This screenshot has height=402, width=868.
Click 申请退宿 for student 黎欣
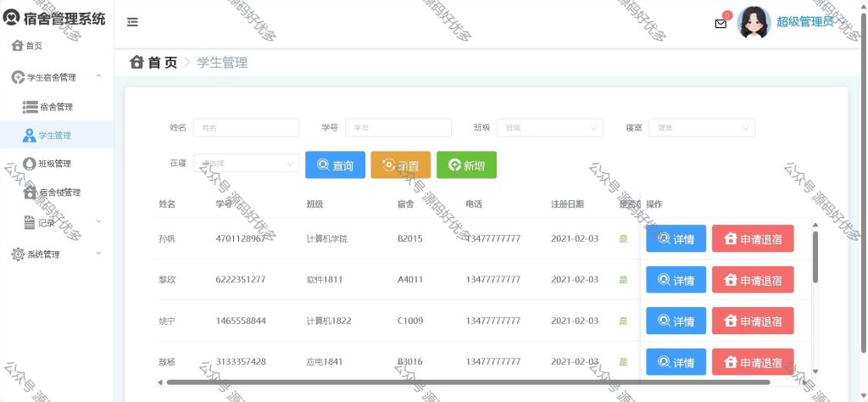(753, 280)
